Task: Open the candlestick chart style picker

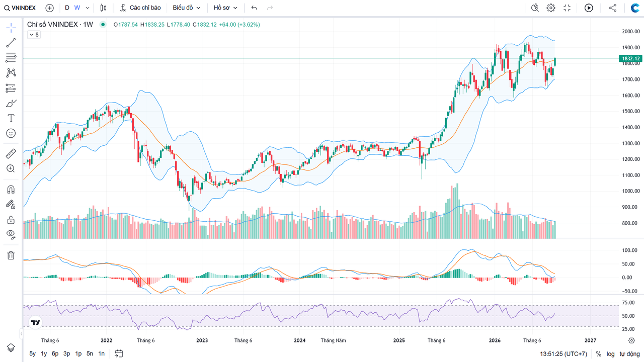Action: point(104,8)
